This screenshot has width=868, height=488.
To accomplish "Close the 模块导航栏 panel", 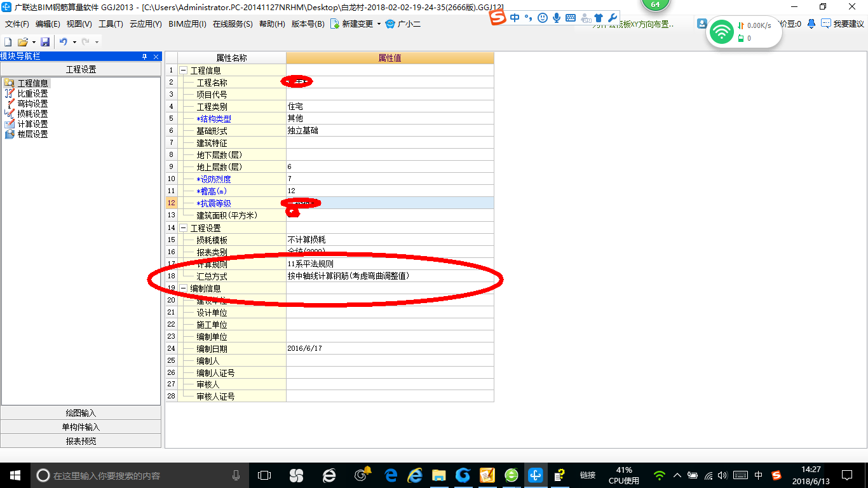I will pos(156,57).
